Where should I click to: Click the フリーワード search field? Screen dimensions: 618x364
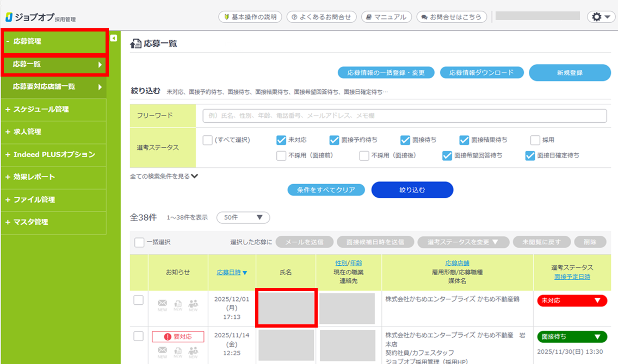coord(404,116)
